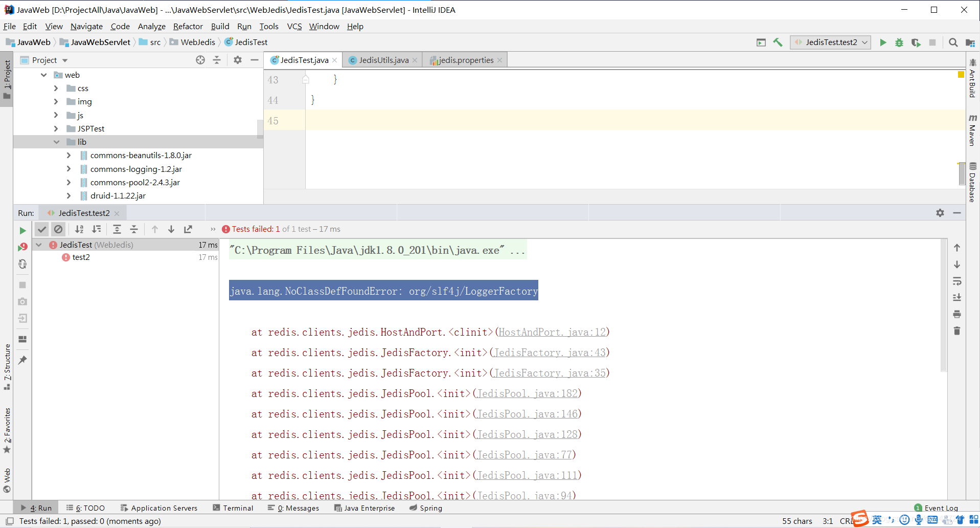Rerun failed tests button
This screenshot has height=528, width=980.
[x=22, y=247]
